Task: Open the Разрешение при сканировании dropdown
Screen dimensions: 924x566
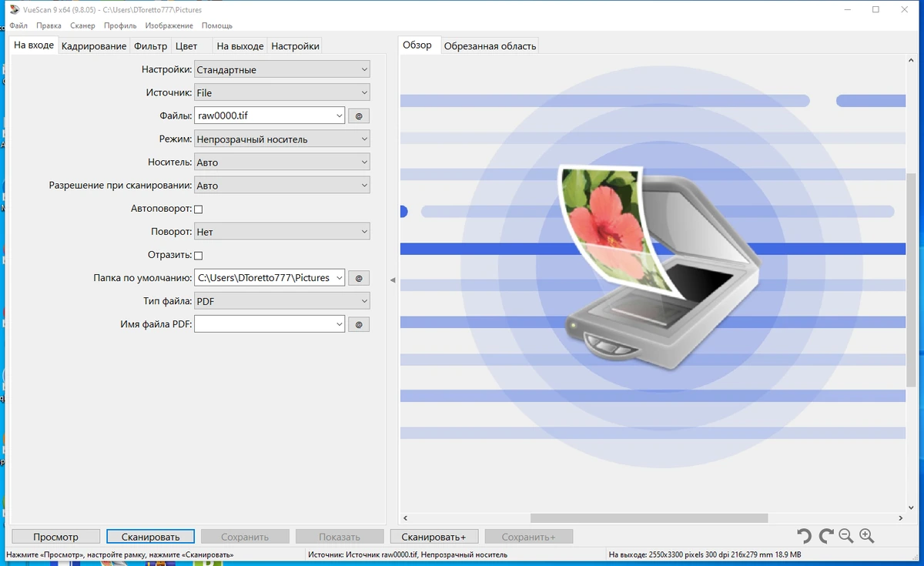Action: point(282,186)
